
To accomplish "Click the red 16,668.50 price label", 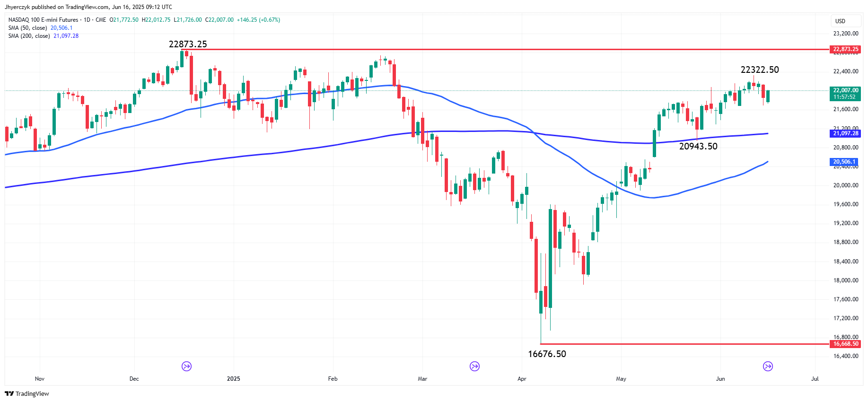I will (845, 344).
